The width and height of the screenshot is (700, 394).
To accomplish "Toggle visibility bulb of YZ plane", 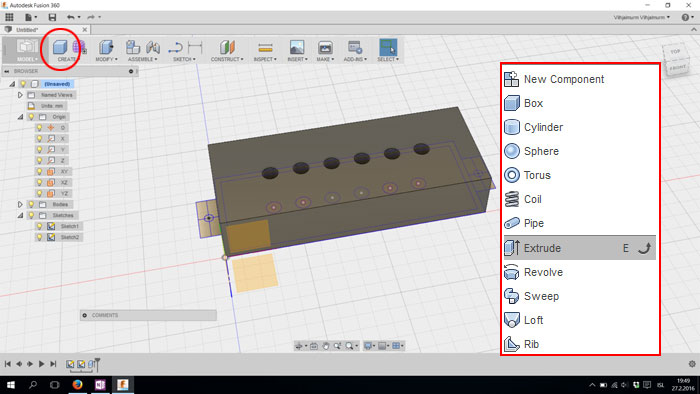I will 39,193.
